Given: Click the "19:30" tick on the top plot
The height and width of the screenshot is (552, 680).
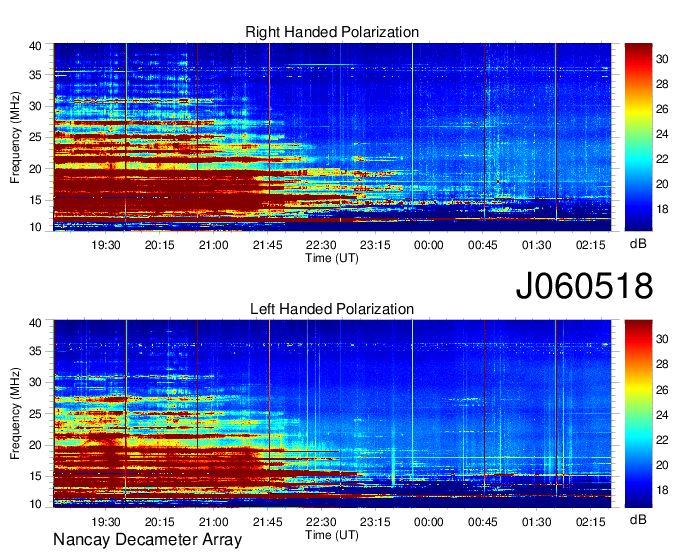Looking at the screenshot, I should (x=105, y=245).
